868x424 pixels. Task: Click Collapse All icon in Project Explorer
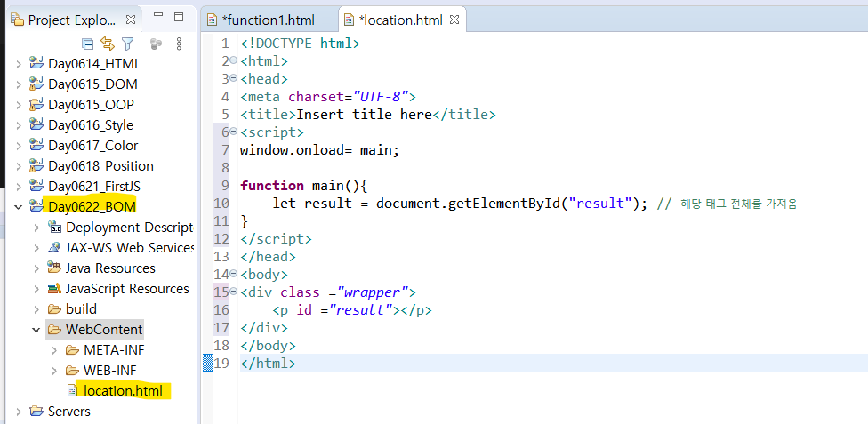click(87, 44)
